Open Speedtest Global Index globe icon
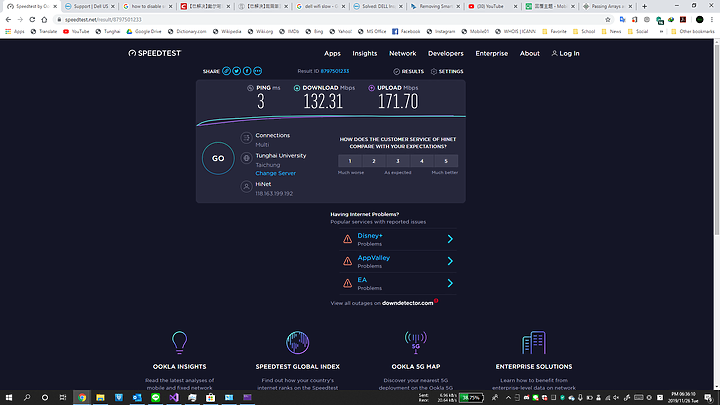Image resolution: width=720 pixels, height=405 pixels. [x=298, y=343]
